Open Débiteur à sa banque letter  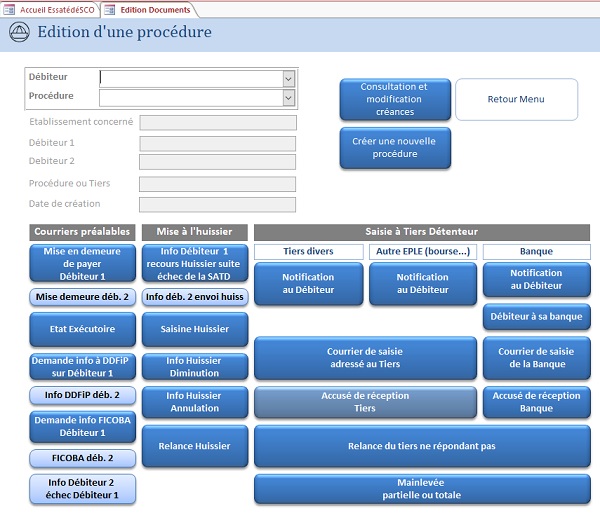[x=536, y=317]
